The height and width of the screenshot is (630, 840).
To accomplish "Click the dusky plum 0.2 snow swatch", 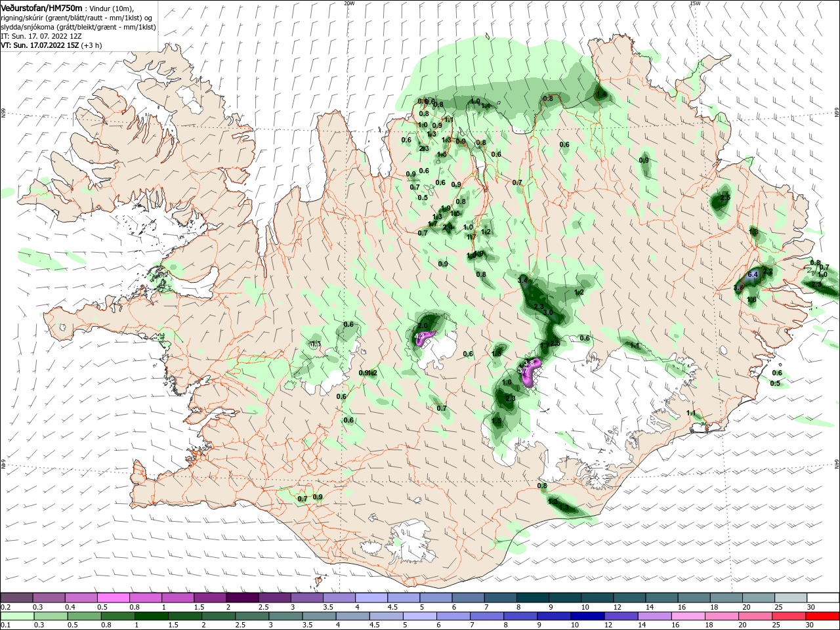I will (17, 598).
